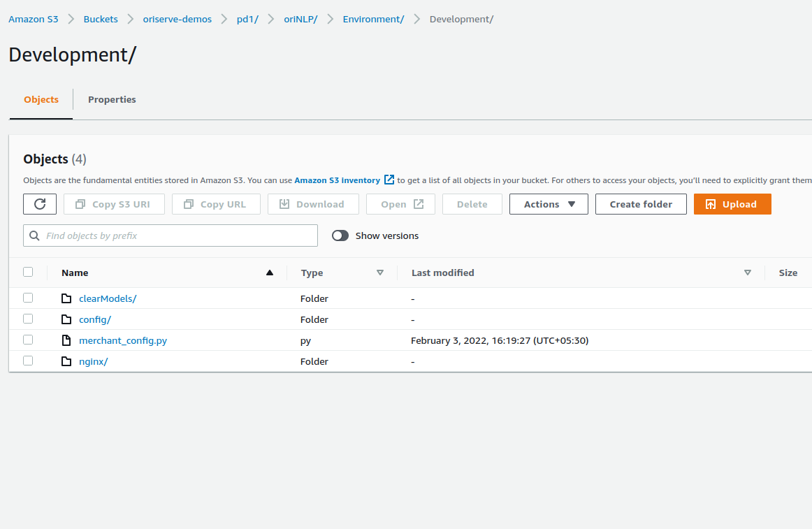Toggle the Show versions switch
Viewport: 812px width, 529px height.
pyautogui.click(x=340, y=235)
